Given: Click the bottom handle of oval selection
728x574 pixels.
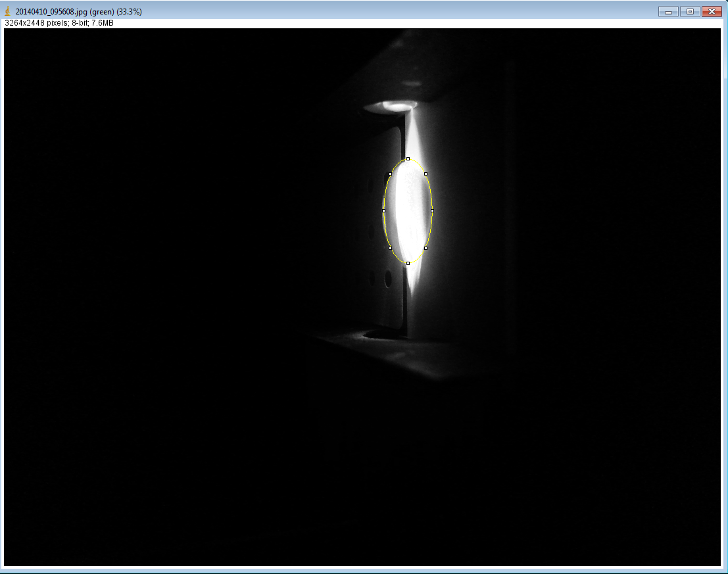Looking at the screenshot, I should pos(408,263).
